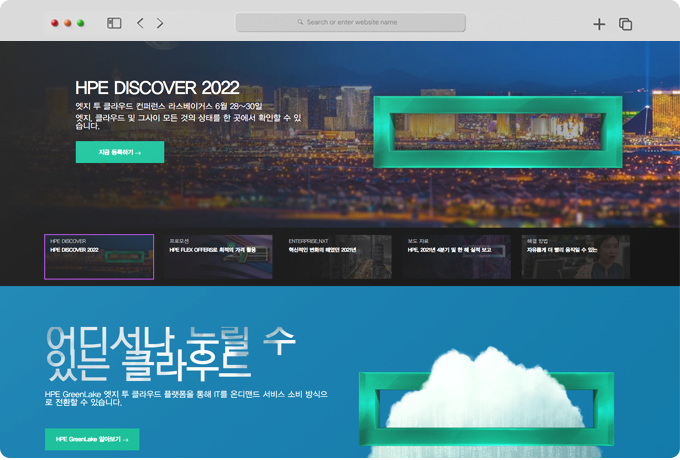Click the HPE DISCOVER 2022 headline
This screenshot has height=460, width=680.
(x=157, y=88)
